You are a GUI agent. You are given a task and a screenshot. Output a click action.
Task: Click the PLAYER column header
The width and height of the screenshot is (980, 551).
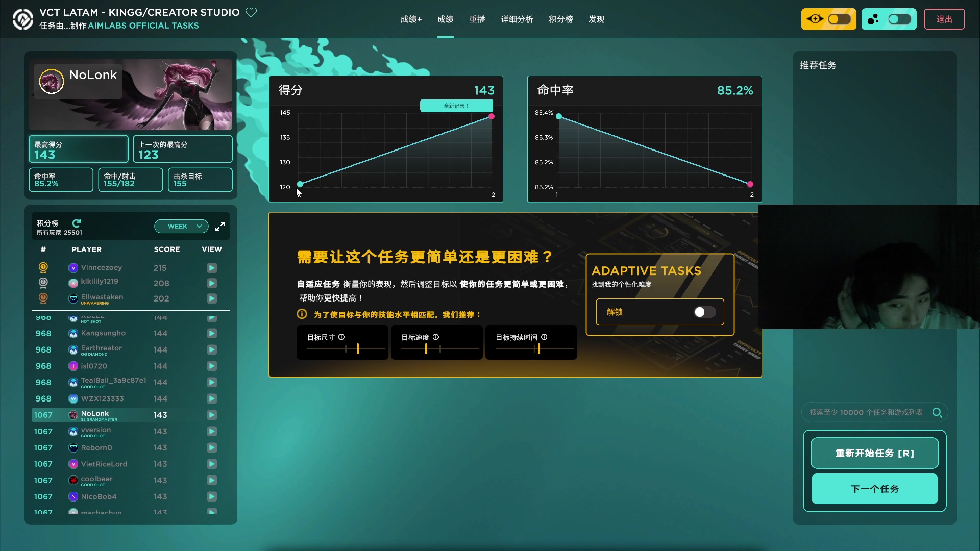coord(87,249)
